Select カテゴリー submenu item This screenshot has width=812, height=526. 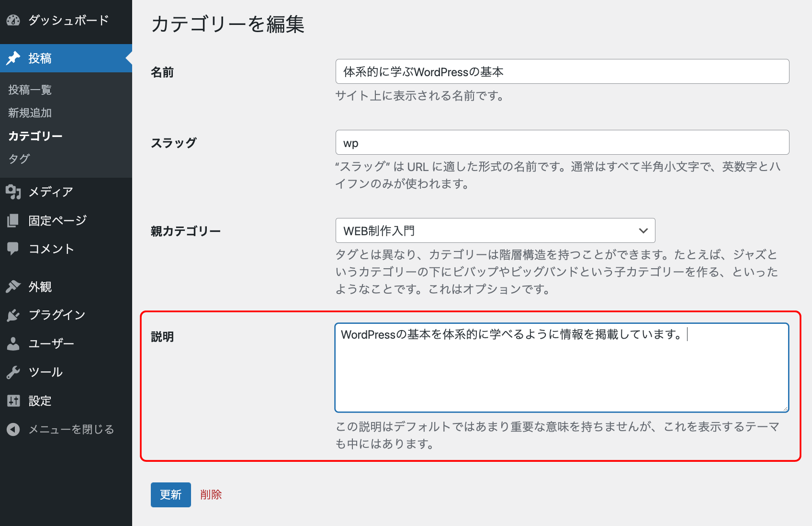coord(35,136)
